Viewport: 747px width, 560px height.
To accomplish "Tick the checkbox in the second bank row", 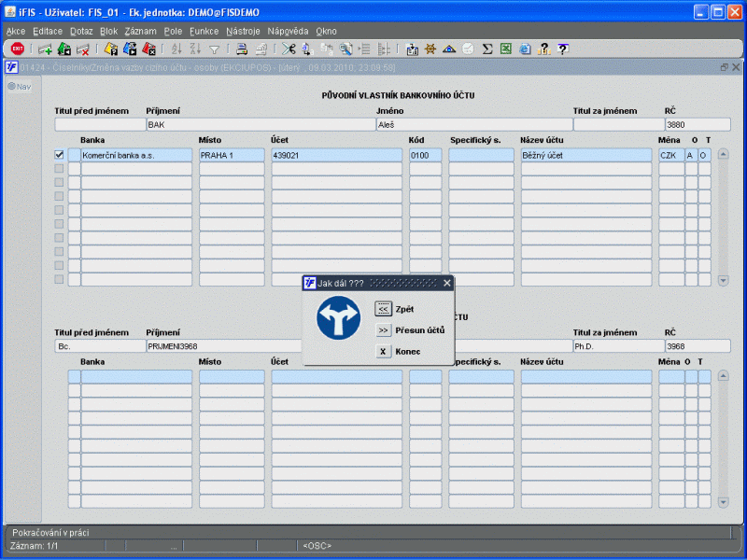I will pyautogui.click(x=59, y=169).
